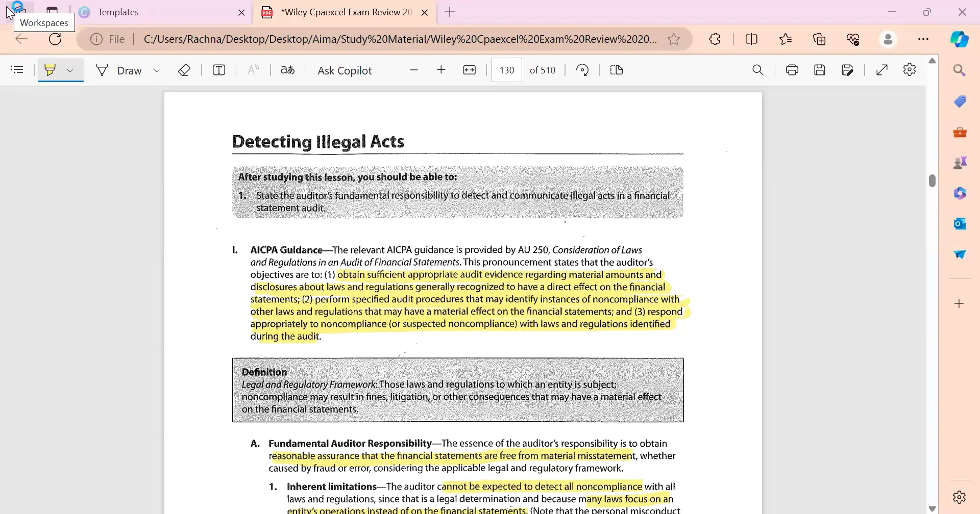Screen dimensions: 980x514
Task: Open the Favorites list
Action: 786,39
